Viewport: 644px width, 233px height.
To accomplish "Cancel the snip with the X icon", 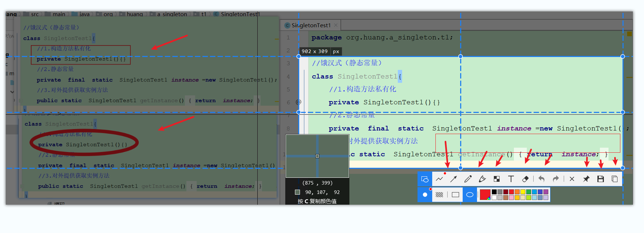I will pyautogui.click(x=572, y=179).
